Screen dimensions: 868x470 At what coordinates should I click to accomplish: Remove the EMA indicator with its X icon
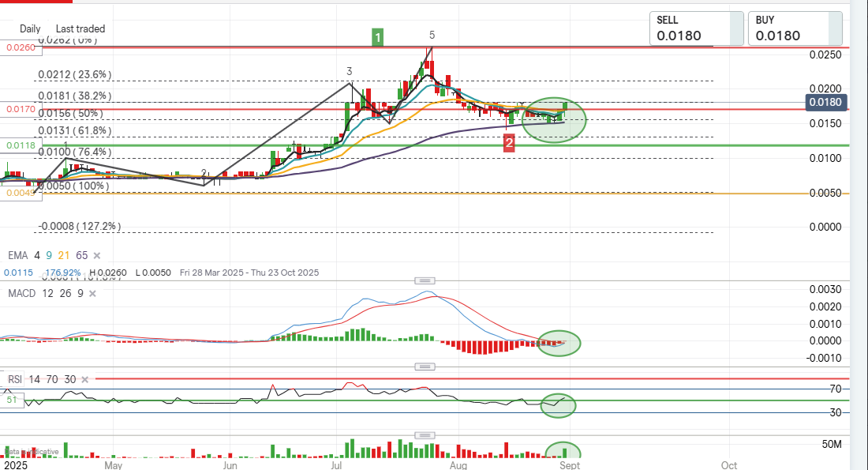(x=97, y=256)
